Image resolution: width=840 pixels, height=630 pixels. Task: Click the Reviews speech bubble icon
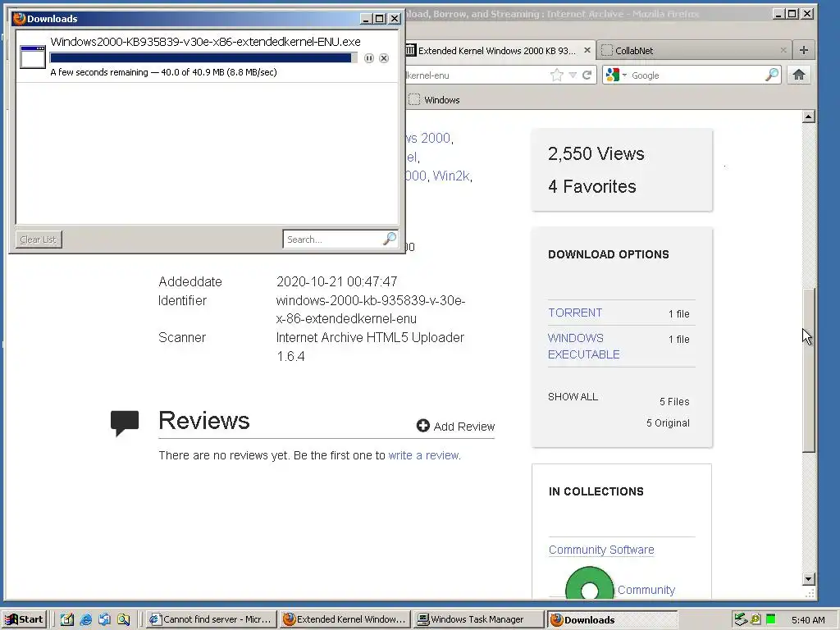125,422
